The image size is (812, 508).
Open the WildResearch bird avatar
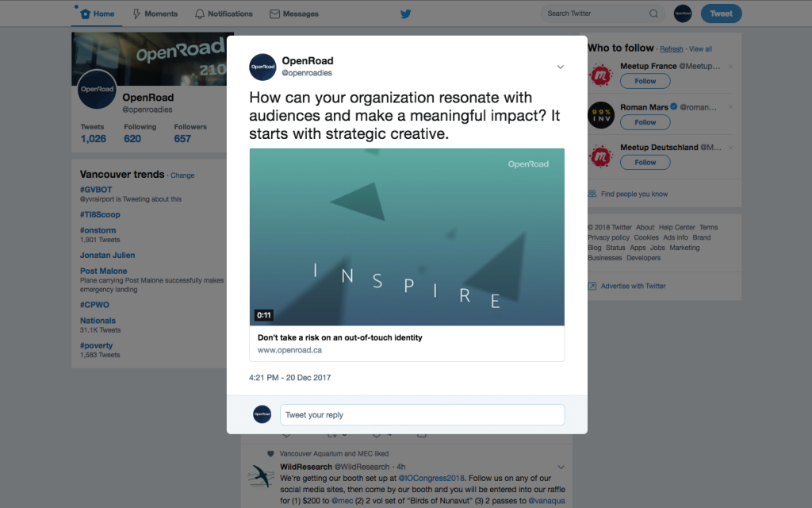pos(261,476)
